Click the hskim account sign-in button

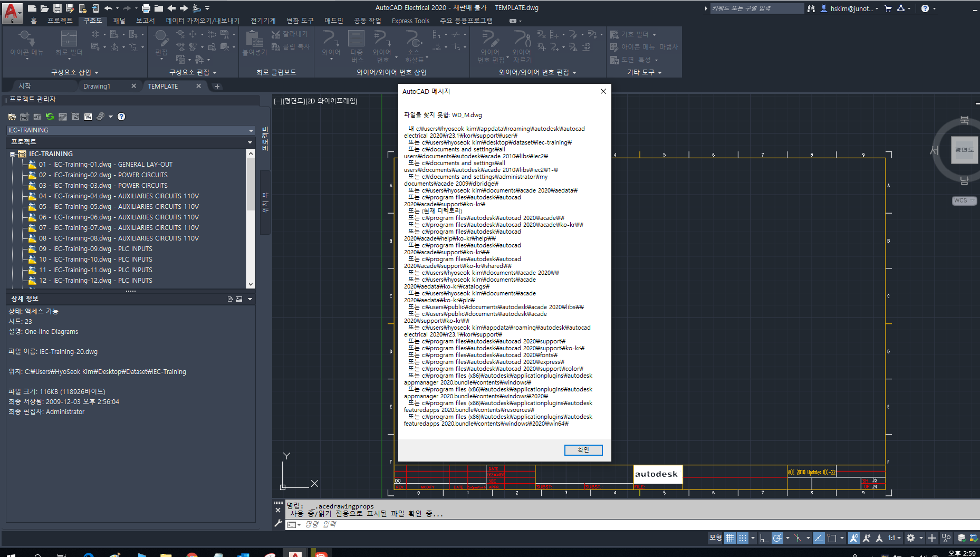(850, 8)
